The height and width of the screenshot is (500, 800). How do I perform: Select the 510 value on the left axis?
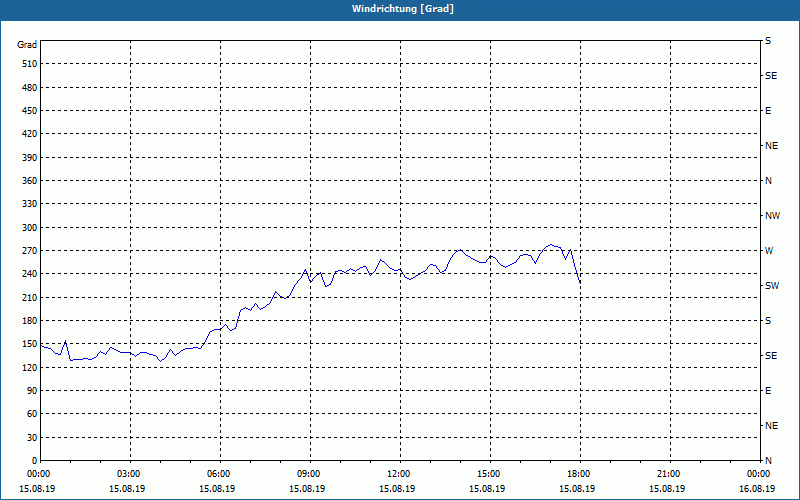[30, 64]
